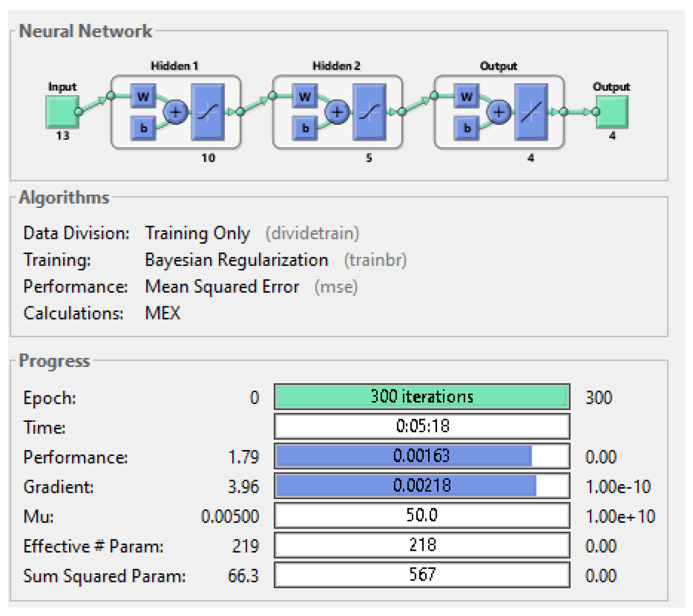
Task: Click the green Input block
Action: coord(62,112)
